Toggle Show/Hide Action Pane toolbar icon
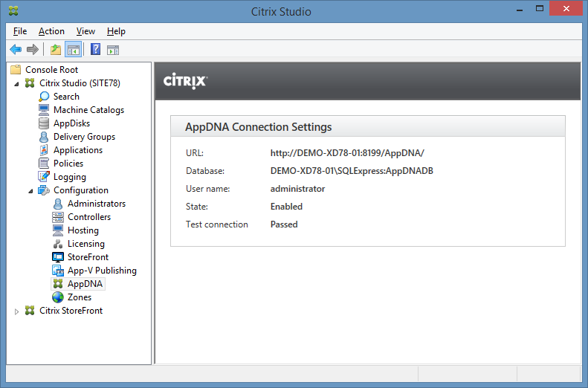Image resolution: width=588 pixels, height=388 pixels. click(113, 50)
